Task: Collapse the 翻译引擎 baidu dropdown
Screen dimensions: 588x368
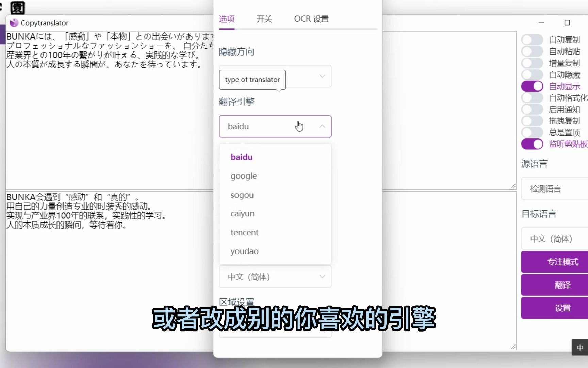Action: coord(275,126)
